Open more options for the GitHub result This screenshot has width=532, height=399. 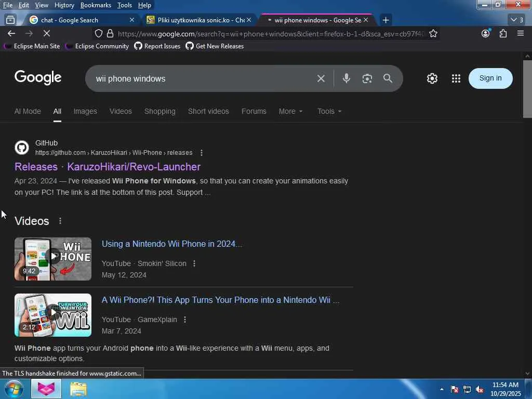(202, 153)
